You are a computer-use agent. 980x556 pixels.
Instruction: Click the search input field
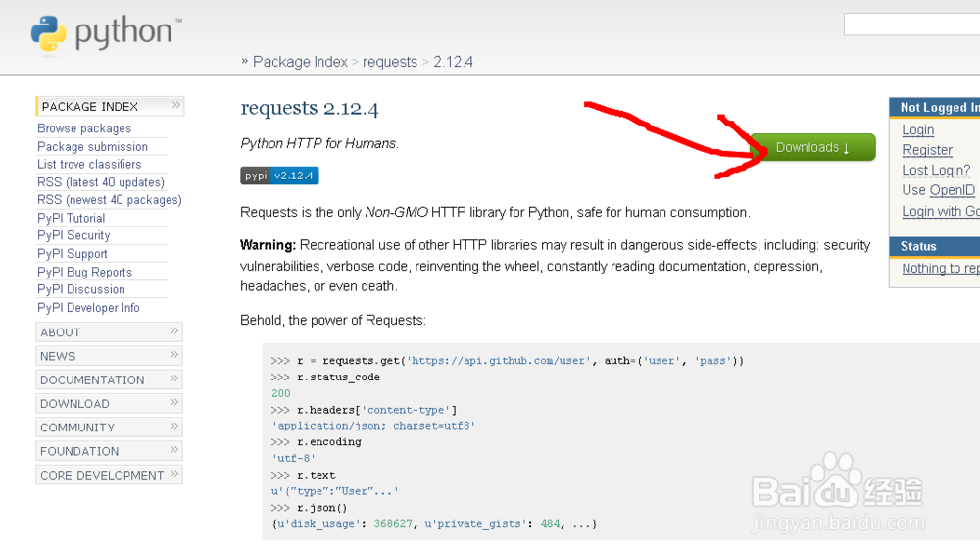coord(911,25)
